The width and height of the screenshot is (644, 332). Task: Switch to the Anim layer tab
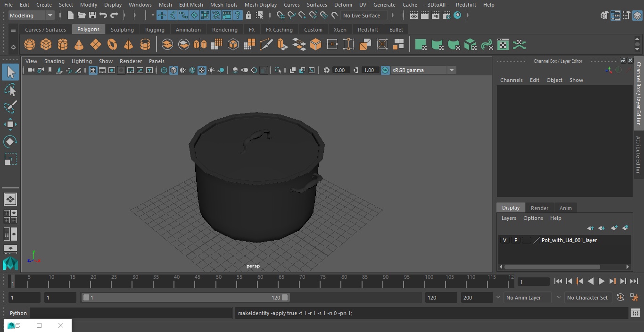click(565, 208)
